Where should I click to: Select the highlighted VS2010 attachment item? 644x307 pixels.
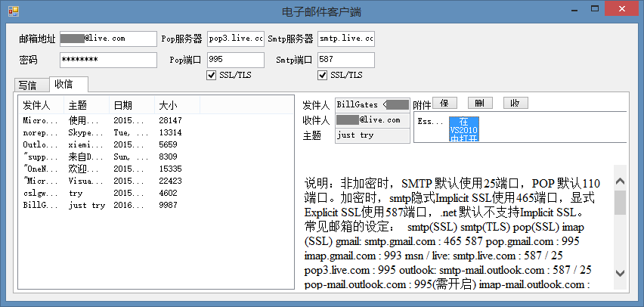[463, 130]
